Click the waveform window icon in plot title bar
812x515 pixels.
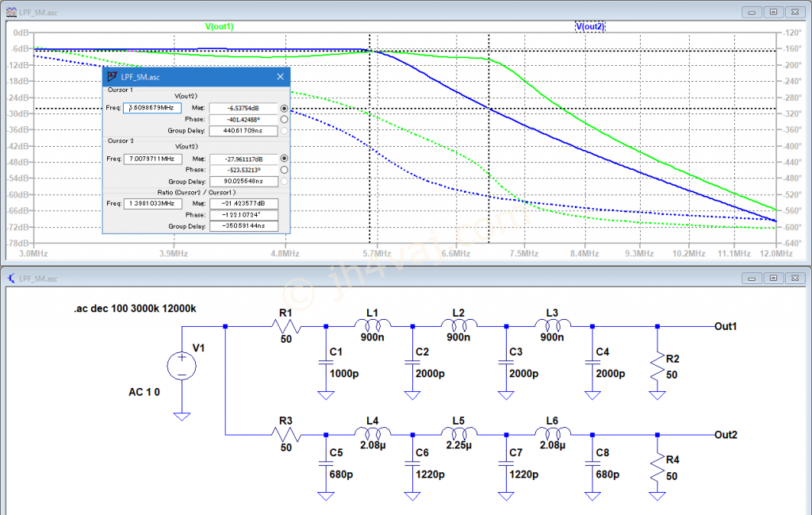click(x=11, y=12)
